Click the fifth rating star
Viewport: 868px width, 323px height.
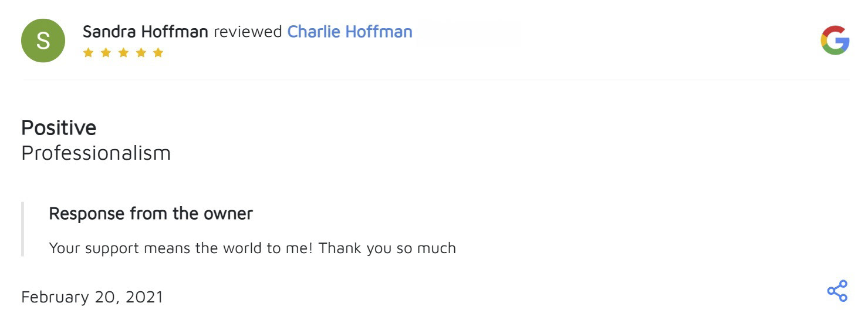158,53
